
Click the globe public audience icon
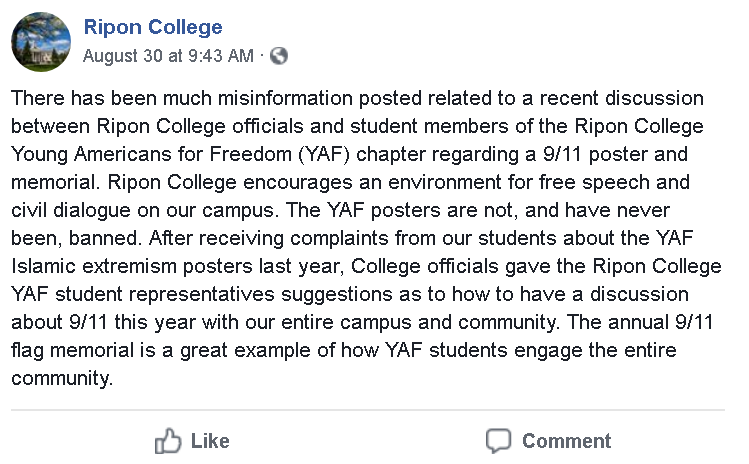(279, 56)
